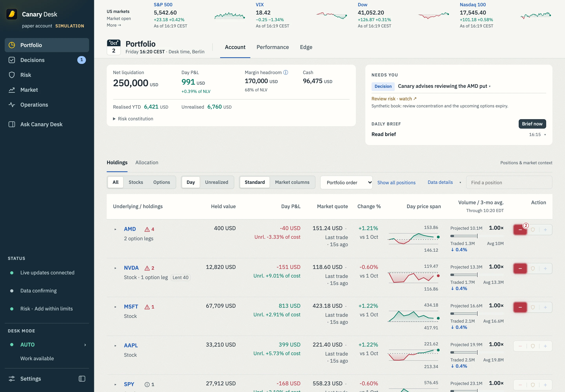Image resolution: width=565 pixels, height=392 pixels.
Task: Expand the AMD holdings row
Action: pos(115,229)
